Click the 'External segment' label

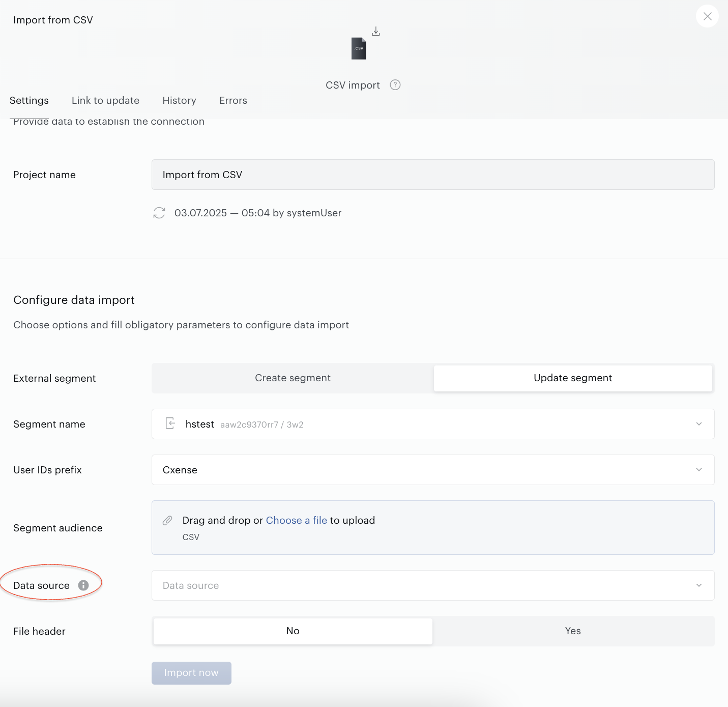(54, 378)
